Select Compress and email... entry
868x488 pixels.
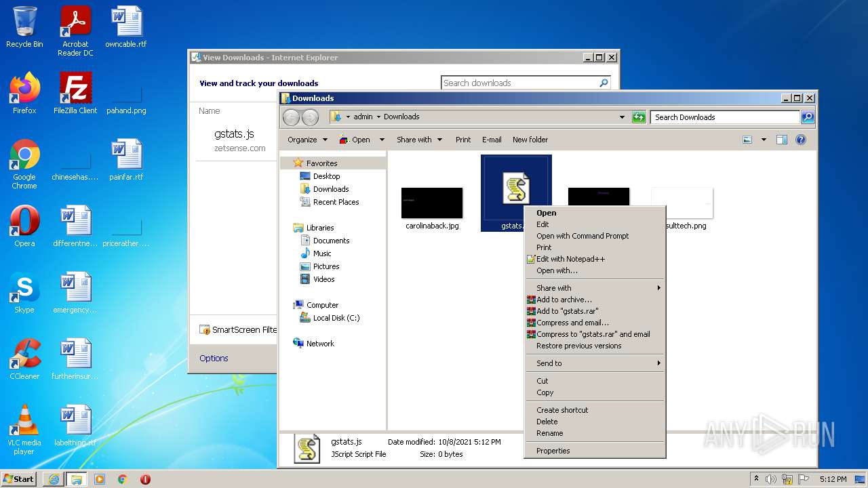595,323
